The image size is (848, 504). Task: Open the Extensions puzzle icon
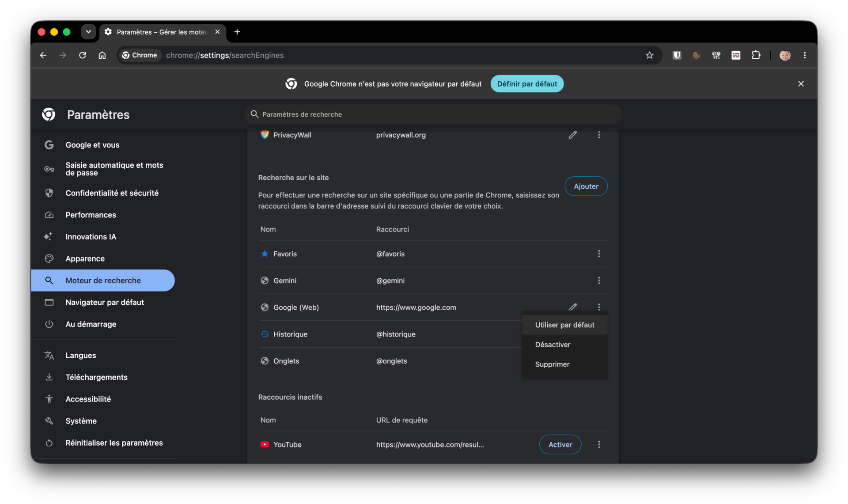pos(756,55)
